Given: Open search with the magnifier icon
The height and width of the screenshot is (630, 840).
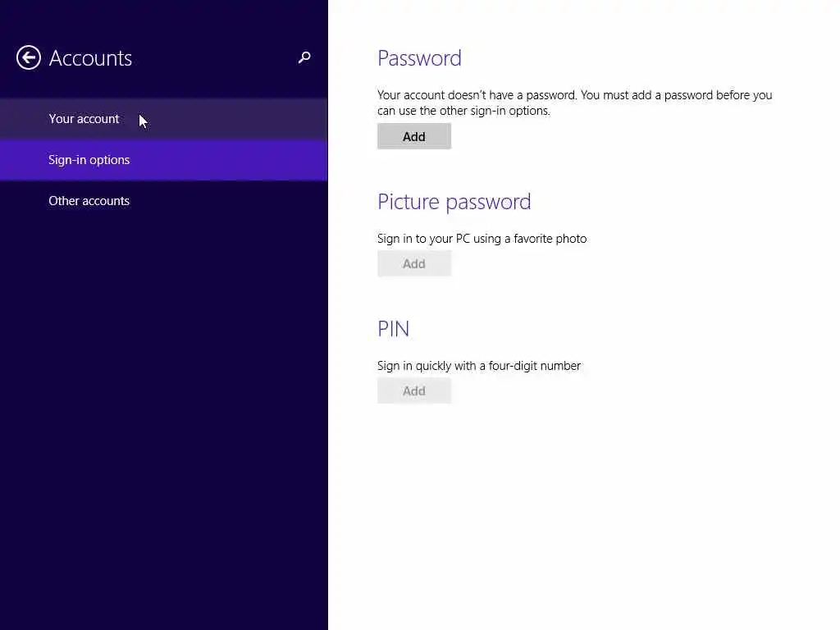Looking at the screenshot, I should (x=304, y=57).
